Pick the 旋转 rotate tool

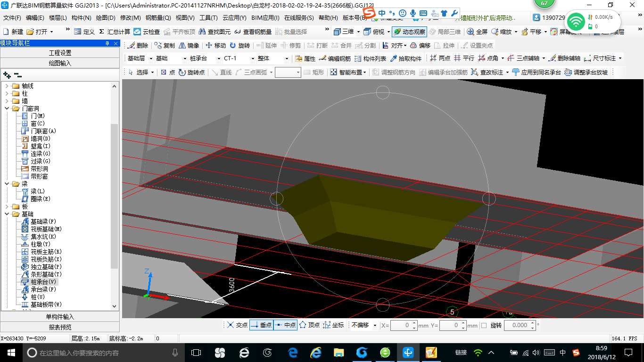click(240, 45)
